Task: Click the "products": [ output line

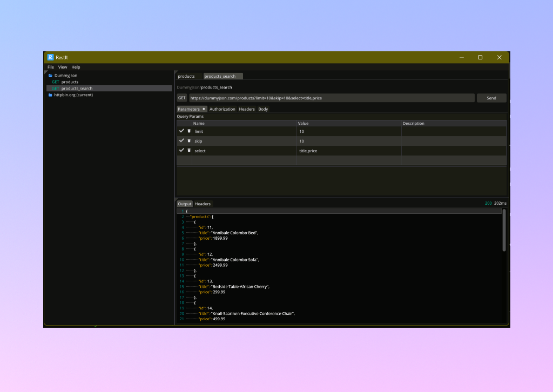Action: pyautogui.click(x=202, y=217)
